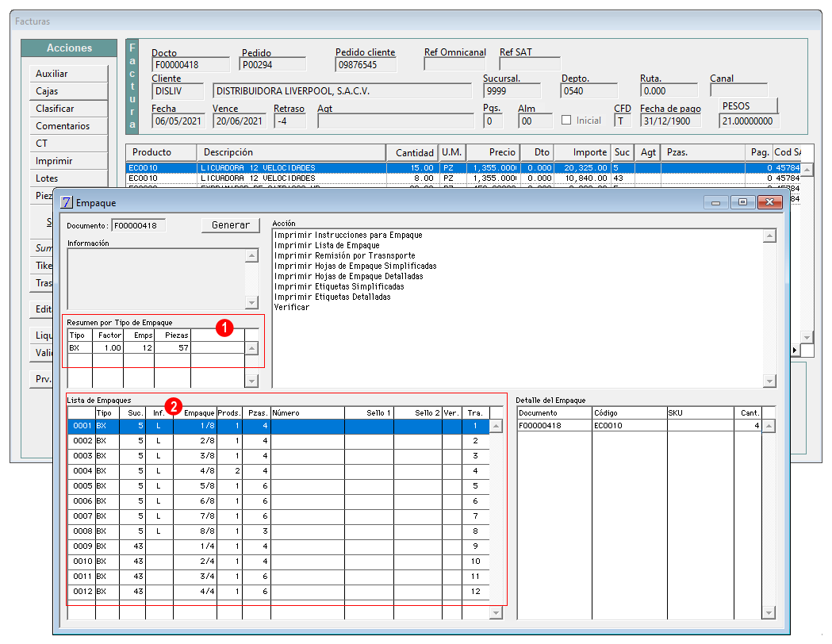Click the Fecha de pago field
This screenshot has height=644, width=832.
coord(670,121)
